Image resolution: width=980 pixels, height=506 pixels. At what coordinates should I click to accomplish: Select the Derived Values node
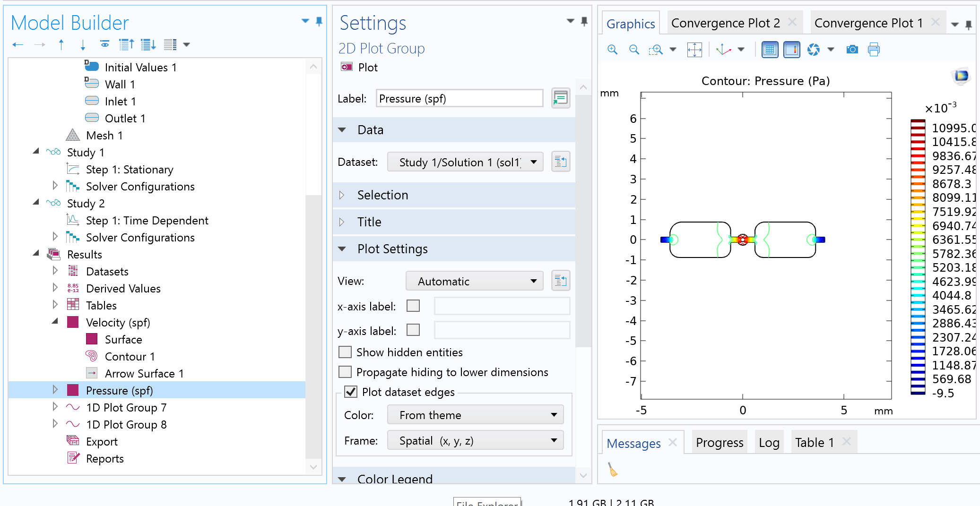tap(123, 289)
